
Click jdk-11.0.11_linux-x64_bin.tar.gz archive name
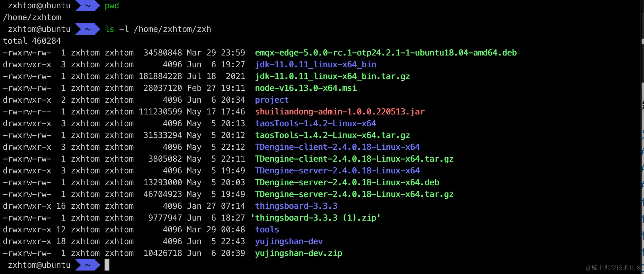pos(332,76)
